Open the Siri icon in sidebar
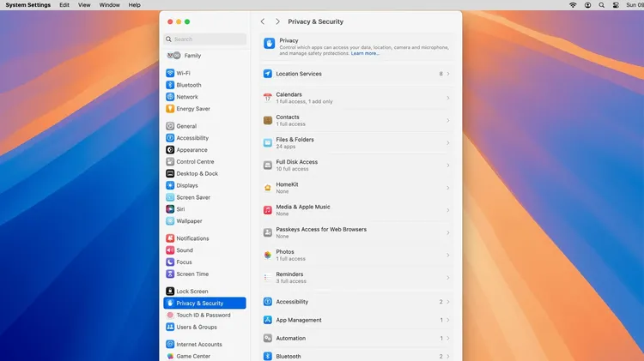 [170, 209]
